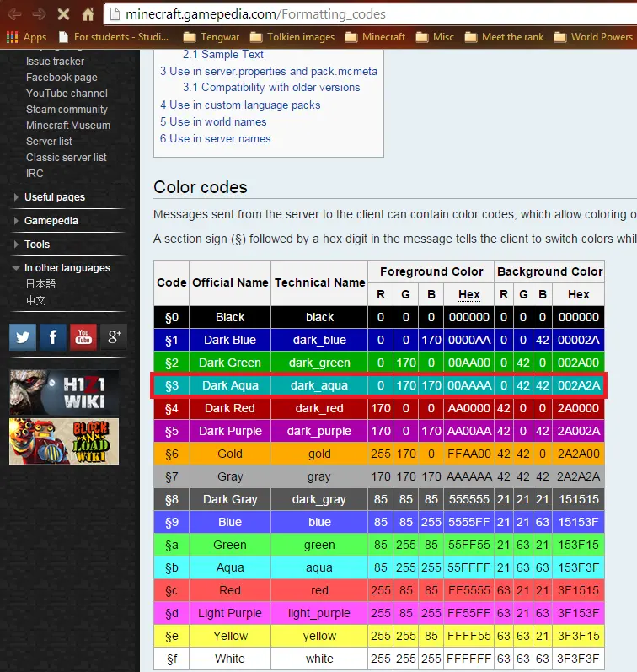Expand the Gamepedia sidebar section
Screen dimensions: 637x672
pos(51,221)
